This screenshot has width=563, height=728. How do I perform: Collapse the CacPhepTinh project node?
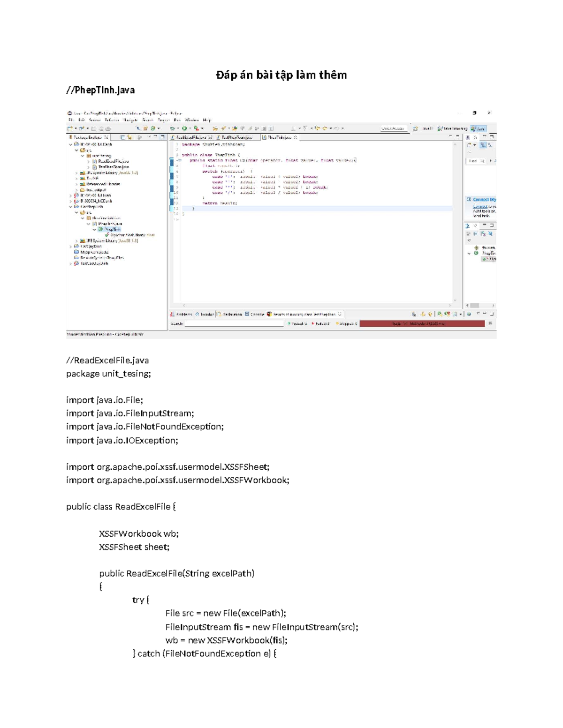coord(71,207)
